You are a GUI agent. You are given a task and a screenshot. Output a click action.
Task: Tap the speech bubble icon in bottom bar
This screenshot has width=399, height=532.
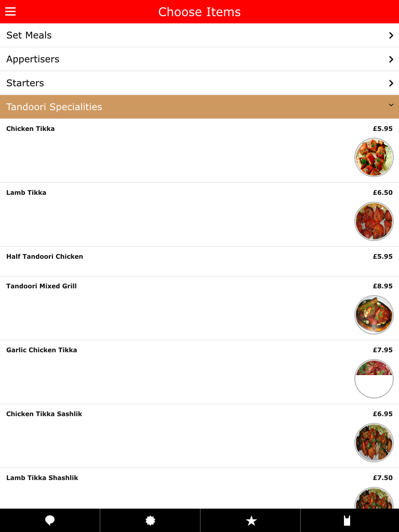click(x=50, y=521)
